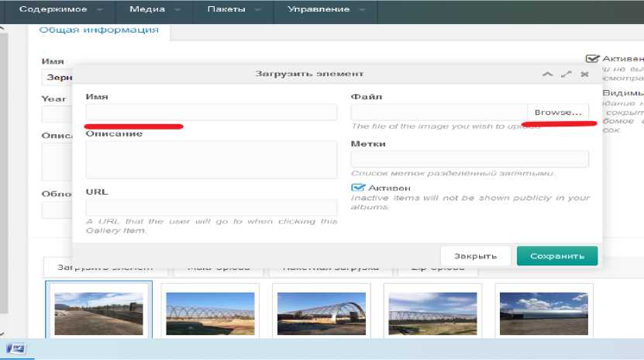Click the Имя field in the dialog
Image resolution: width=644 pixels, height=360 pixels.
(212, 112)
